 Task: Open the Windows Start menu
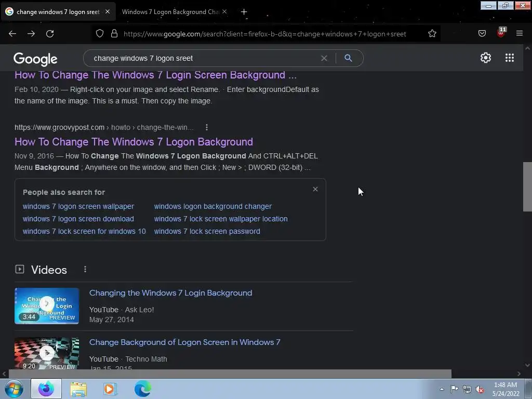pos(14,389)
